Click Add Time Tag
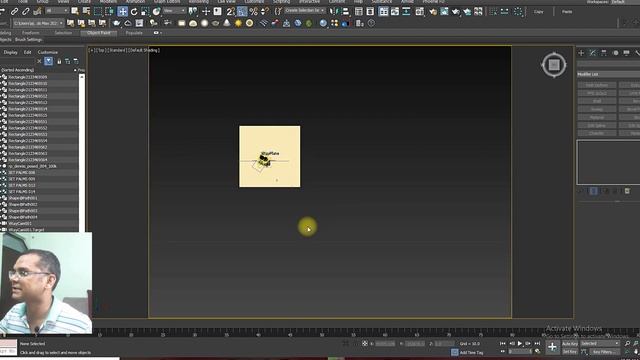The height and width of the screenshot is (360, 640). pyautogui.click(x=471, y=352)
